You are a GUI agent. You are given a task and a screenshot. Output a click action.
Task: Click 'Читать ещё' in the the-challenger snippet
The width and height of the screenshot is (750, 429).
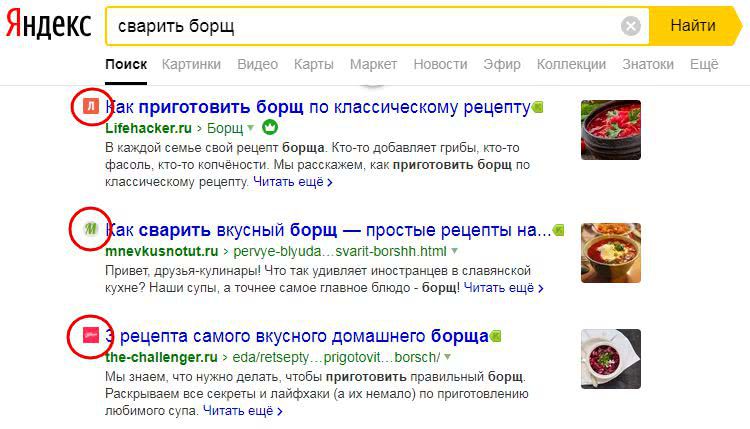click(x=243, y=411)
